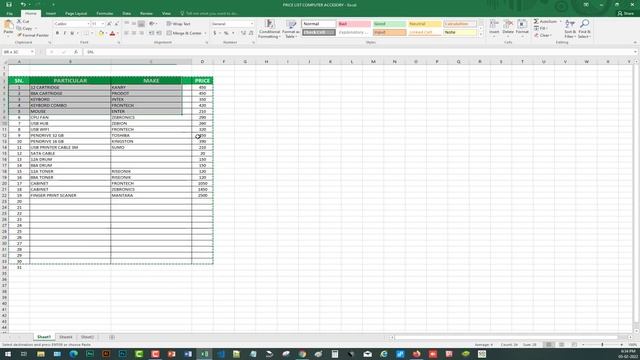This screenshot has width=640, height=360.
Task: Click the Tell me what you want search box
Action: pos(210,13)
